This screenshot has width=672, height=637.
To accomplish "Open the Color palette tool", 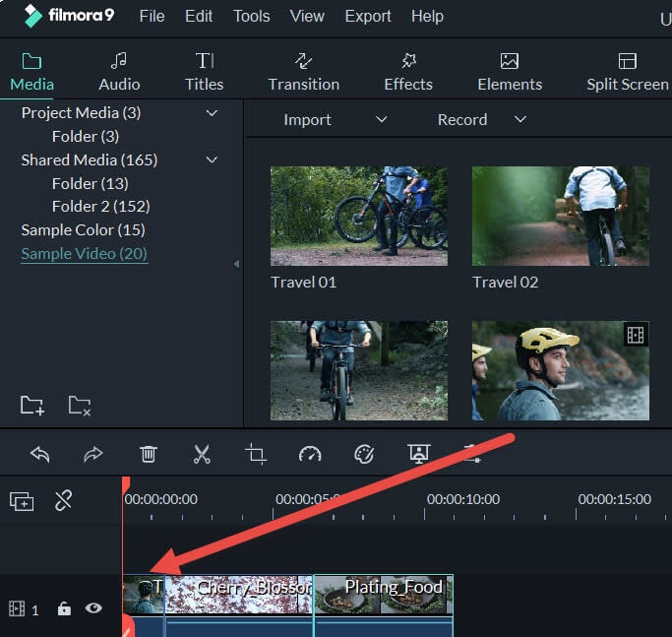I will (364, 454).
